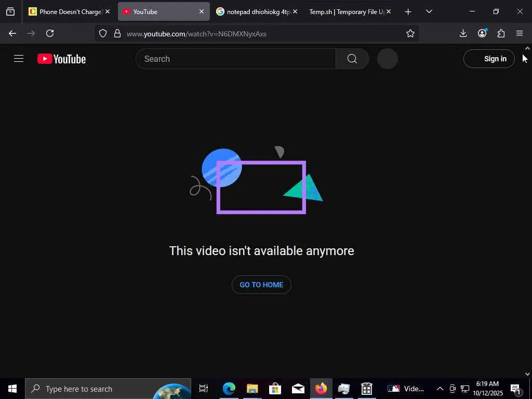Focus the YouTube Search field
This screenshot has height=399, width=532.
coord(236,59)
